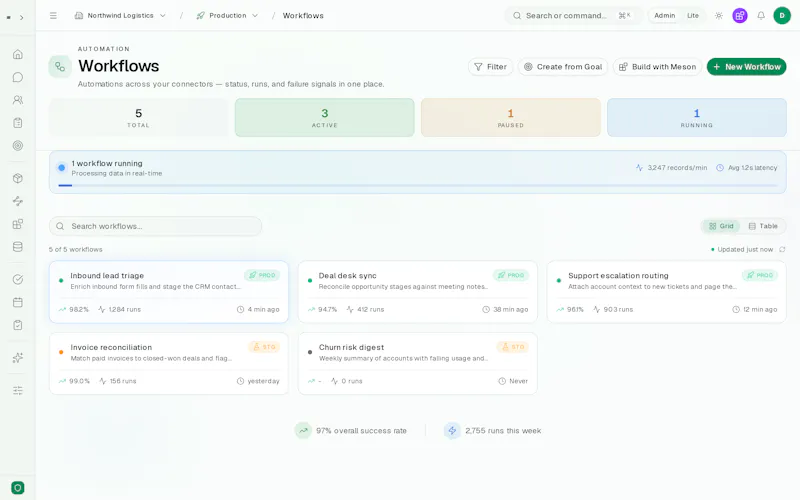Select the Running workflows stat card
Image resolution: width=800 pixels, height=500 pixels.
[697, 117]
